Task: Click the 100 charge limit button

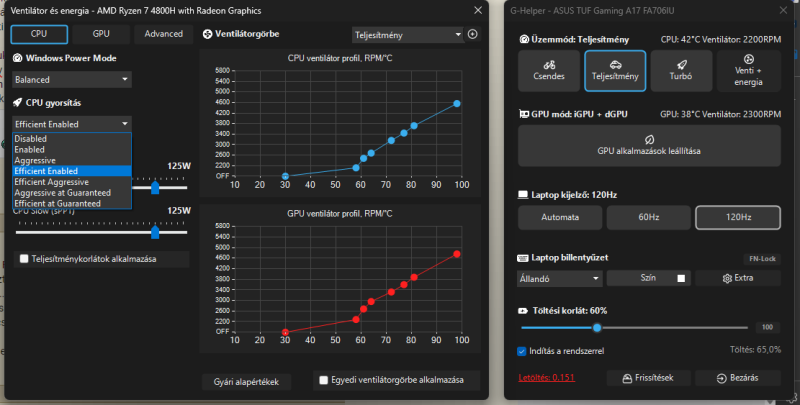Action: tap(767, 327)
